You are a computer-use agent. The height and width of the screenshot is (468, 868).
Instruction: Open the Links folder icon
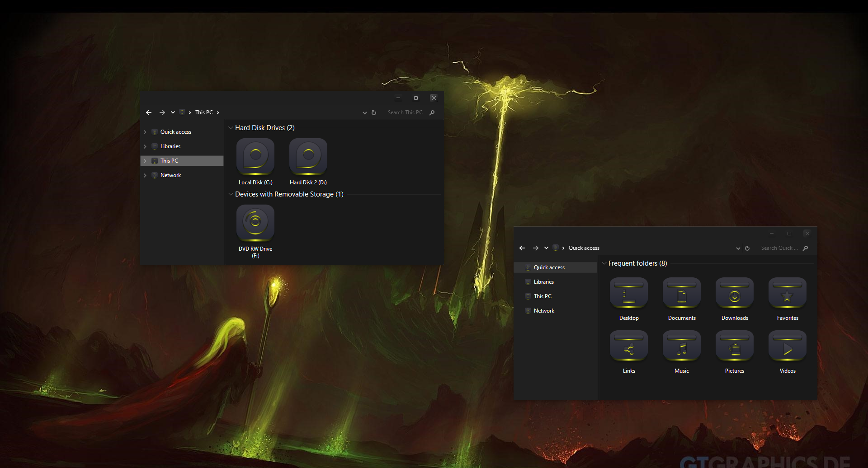point(629,346)
